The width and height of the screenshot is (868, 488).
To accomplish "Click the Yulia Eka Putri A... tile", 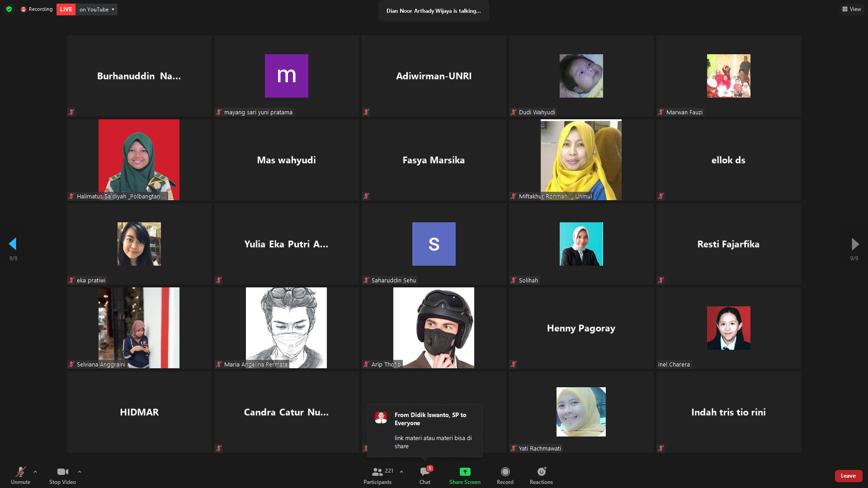I will point(287,244).
